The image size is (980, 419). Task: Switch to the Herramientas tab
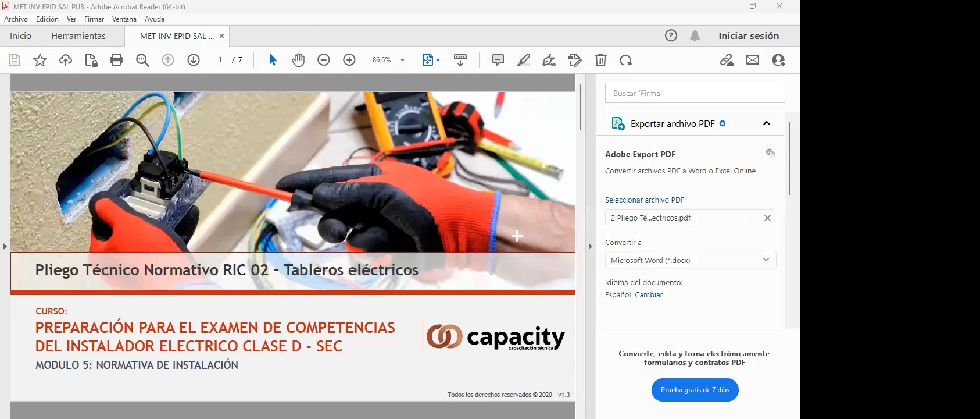[x=78, y=35]
